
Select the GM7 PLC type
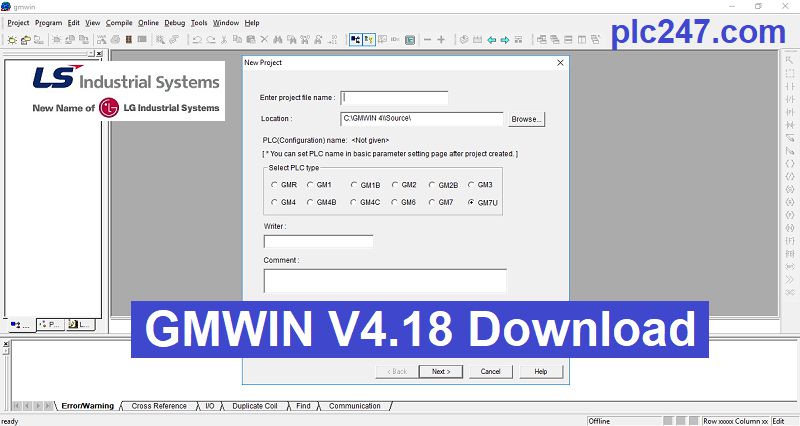[x=441, y=203]
